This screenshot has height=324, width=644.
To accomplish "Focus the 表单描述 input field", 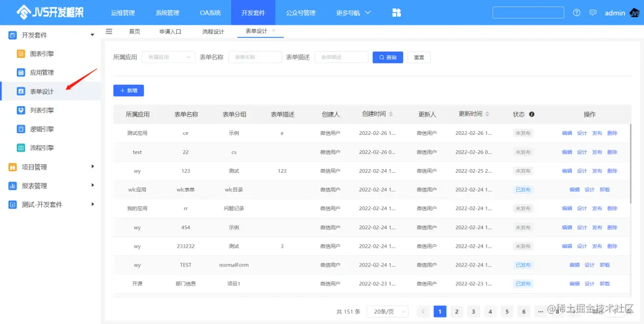I will click(x=341, y=57).
